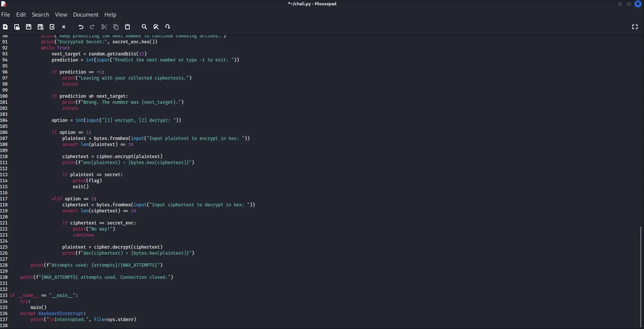
Task: Copy selection using the copy icon
Action: point(116,27)
